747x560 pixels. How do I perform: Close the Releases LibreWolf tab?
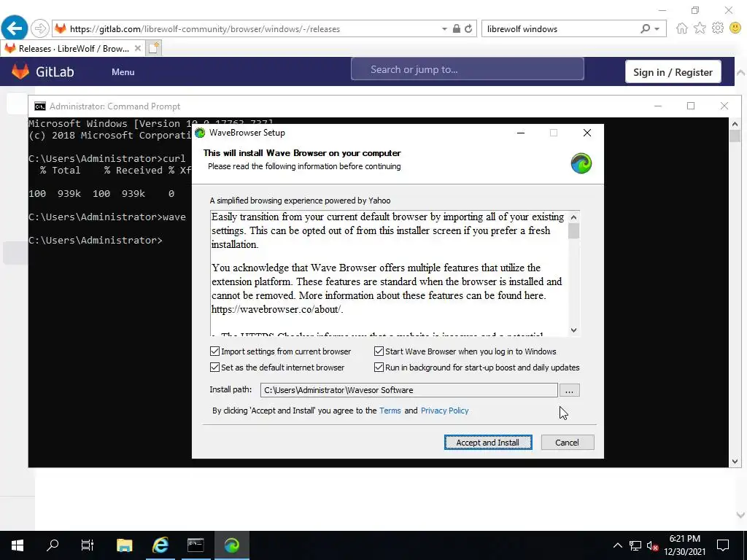coord(137,48)
